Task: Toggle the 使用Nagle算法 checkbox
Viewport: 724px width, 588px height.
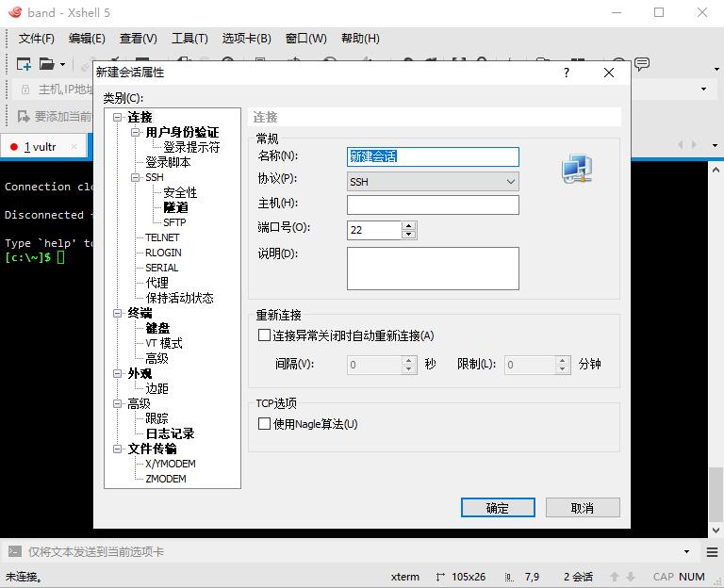Action: click(x=264, y=424)
